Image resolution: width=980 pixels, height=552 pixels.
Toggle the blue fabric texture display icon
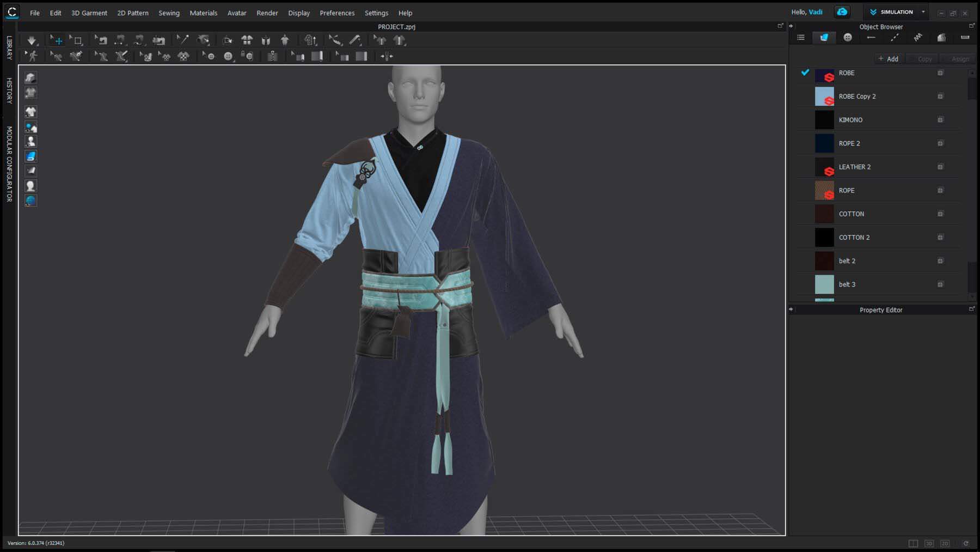tap(31, 156)
